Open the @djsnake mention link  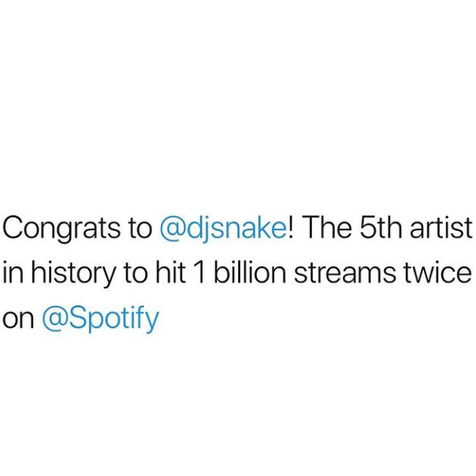click(223, 229)
